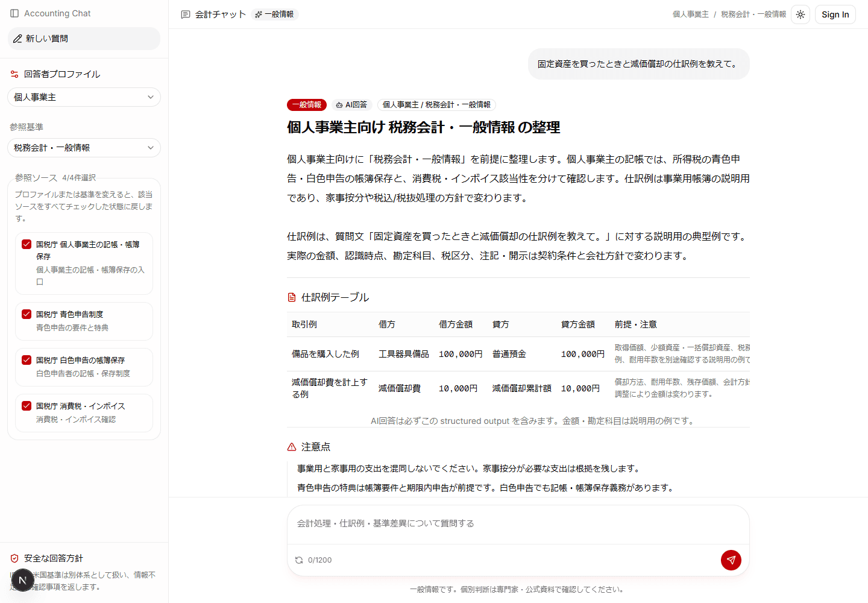Click the 参照基準 label

(27, 127)
